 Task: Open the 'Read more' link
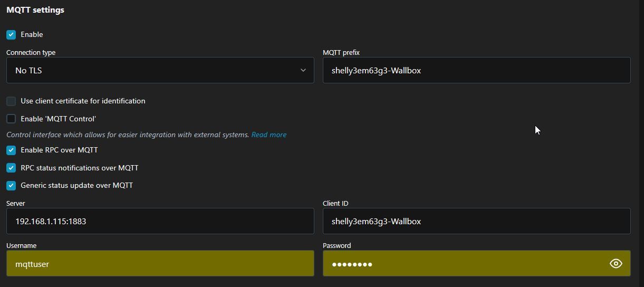pos(268,135)
